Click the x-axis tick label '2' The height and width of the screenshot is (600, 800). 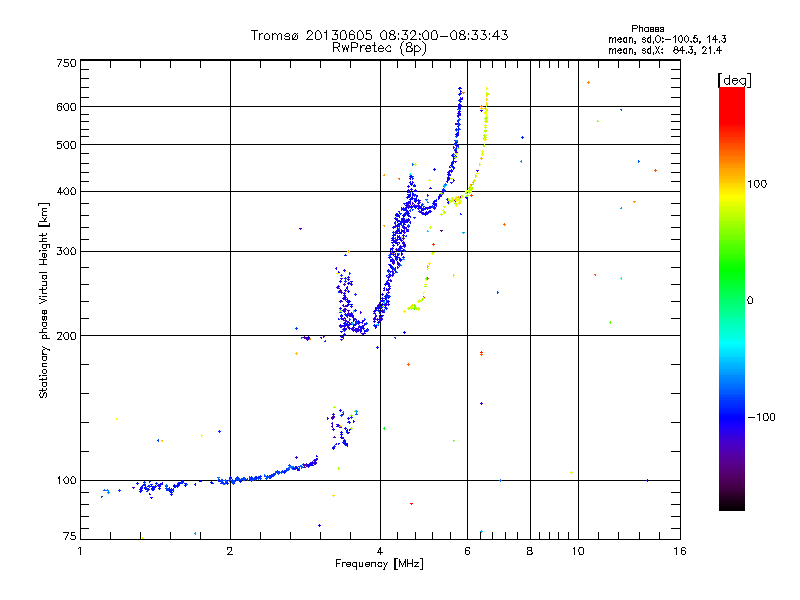click(x=230, y=551)
